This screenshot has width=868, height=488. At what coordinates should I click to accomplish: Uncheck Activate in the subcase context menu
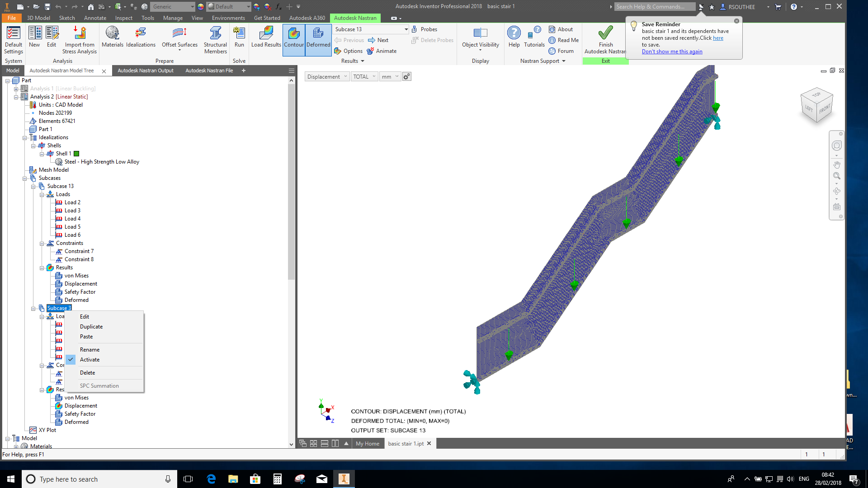[x=90, y=359]
